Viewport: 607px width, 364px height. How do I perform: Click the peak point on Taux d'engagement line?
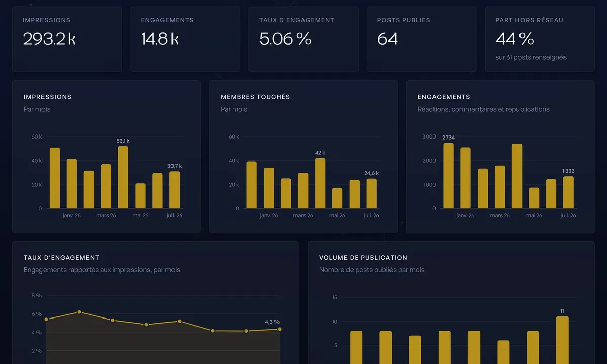point(79,312)
